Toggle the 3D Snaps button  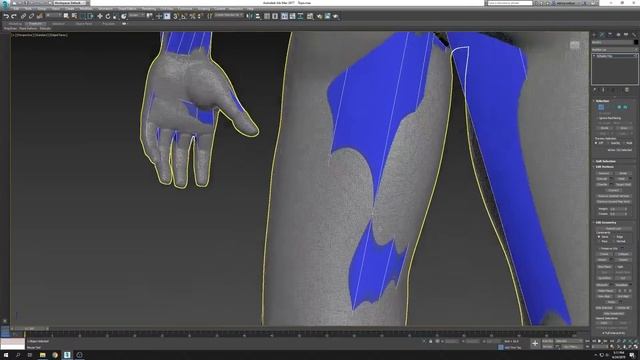click(175, 16)
